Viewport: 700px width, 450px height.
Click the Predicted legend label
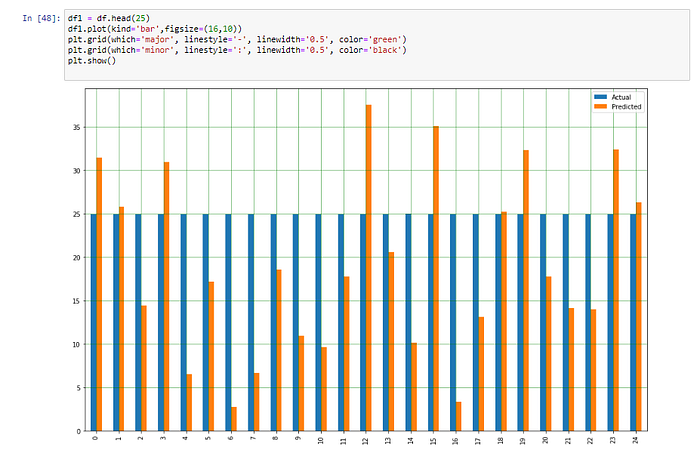pyautogui.click(x=626, y=107)
